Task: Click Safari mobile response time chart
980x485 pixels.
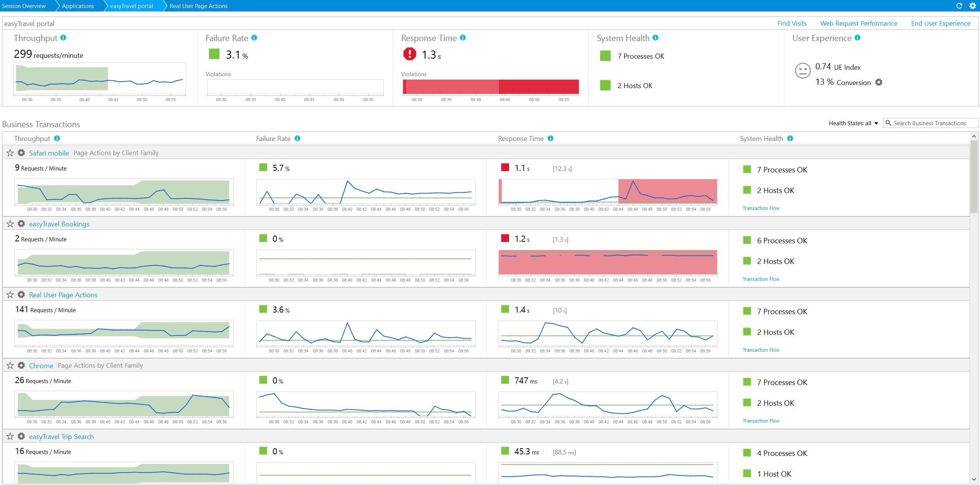Action: pyautogui.click(x=608, y=192)
